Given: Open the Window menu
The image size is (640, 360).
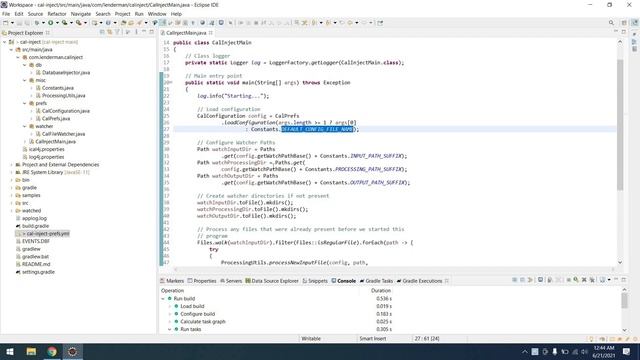Looking at the screenshot, I should (157, 14).
